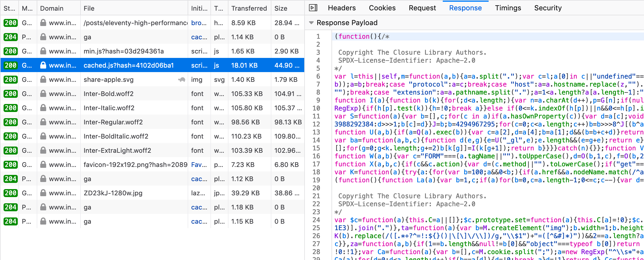Select the Inter-ExtraLight.woff2 request

(x=152, y=150)
